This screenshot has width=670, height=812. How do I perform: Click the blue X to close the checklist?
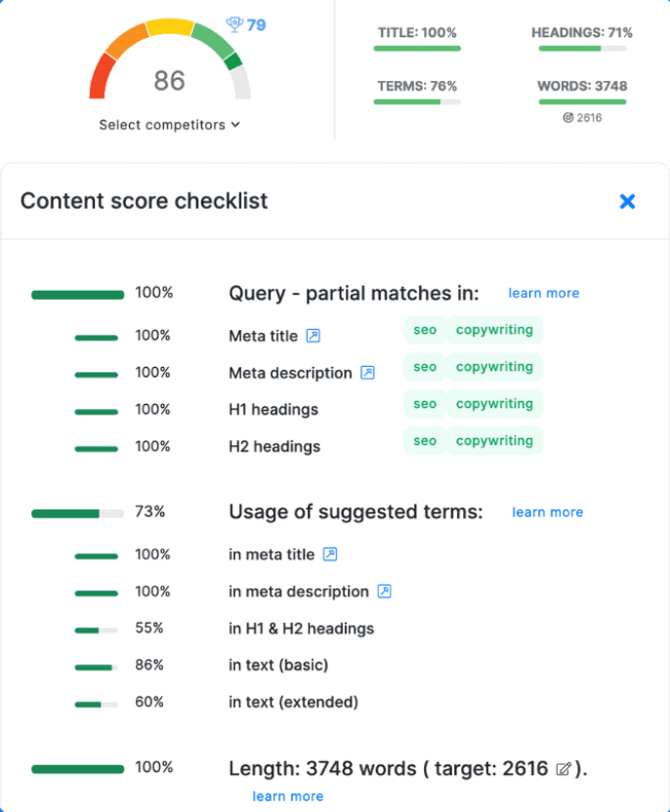tap(627, 201)
